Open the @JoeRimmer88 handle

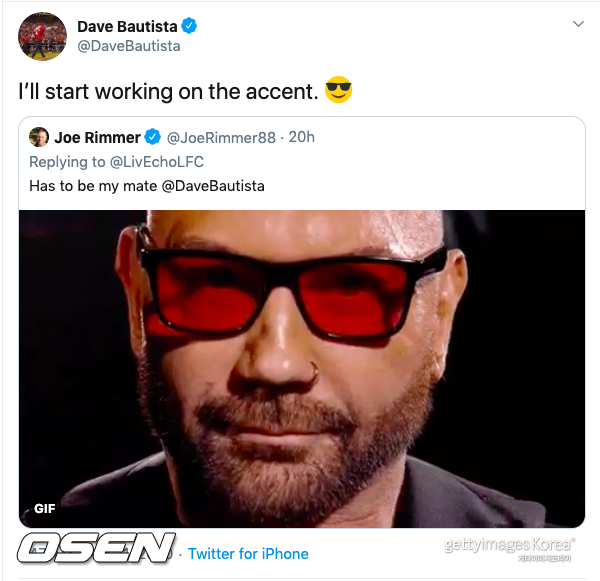pyautogui.click(x=221, y=137)
